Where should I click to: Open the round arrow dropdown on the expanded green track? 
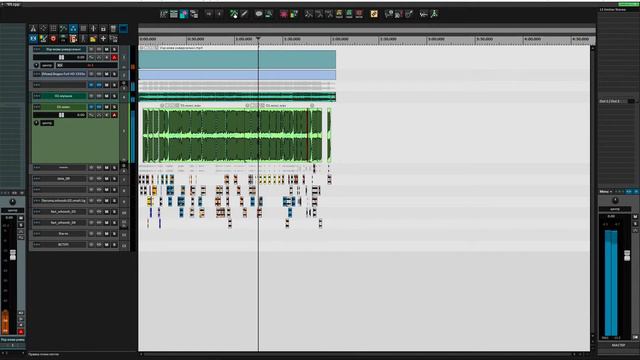click(x=36, y=123)
